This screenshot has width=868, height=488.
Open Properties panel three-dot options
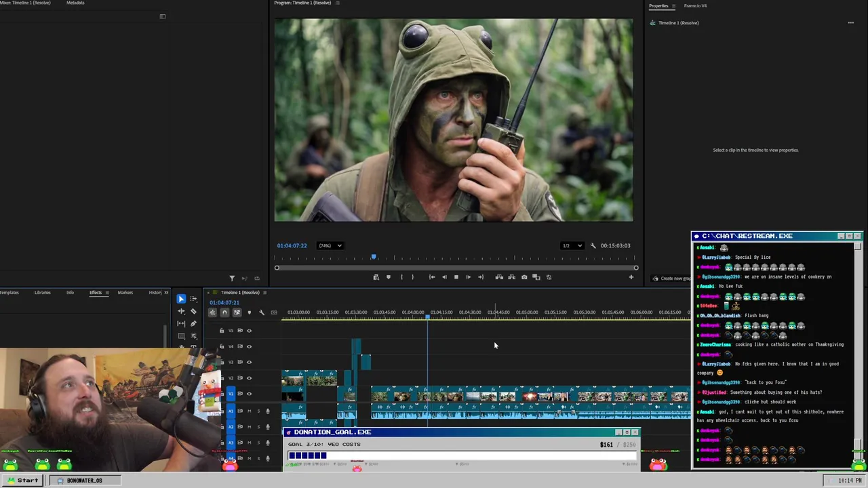click(x=850, y=23)
